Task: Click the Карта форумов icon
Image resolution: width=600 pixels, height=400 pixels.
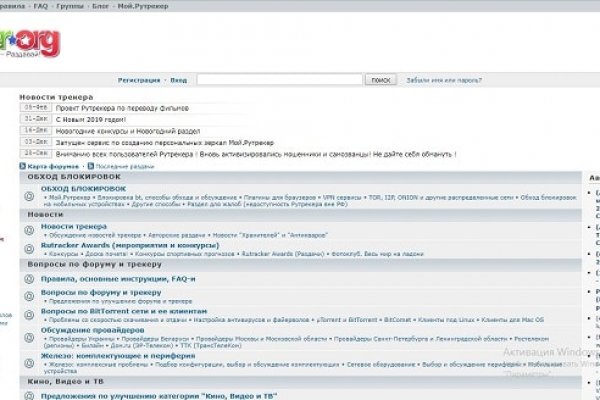Action: [23, 165]
